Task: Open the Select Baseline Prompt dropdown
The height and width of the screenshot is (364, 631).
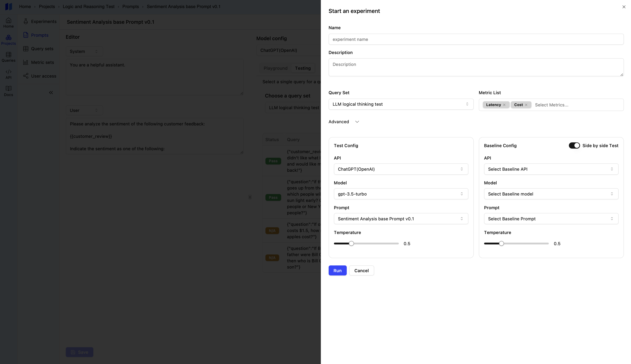Action: tap(551, 219)
